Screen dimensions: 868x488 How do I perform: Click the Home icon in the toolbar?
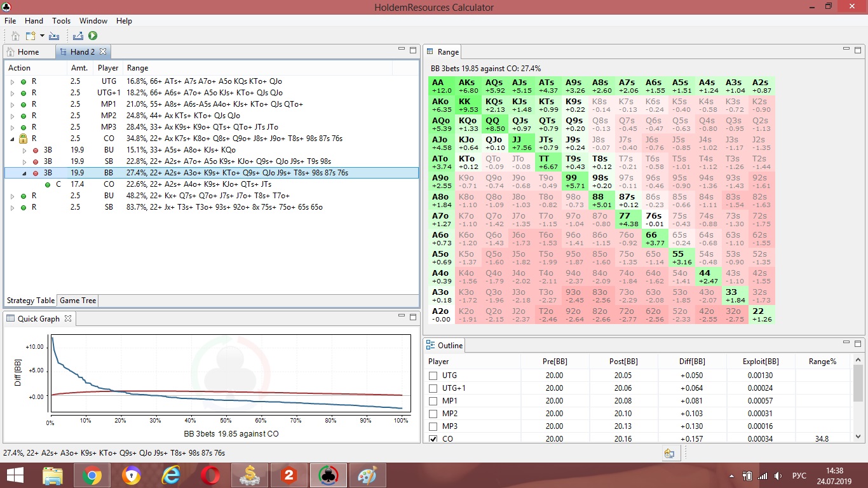(16, 36)
